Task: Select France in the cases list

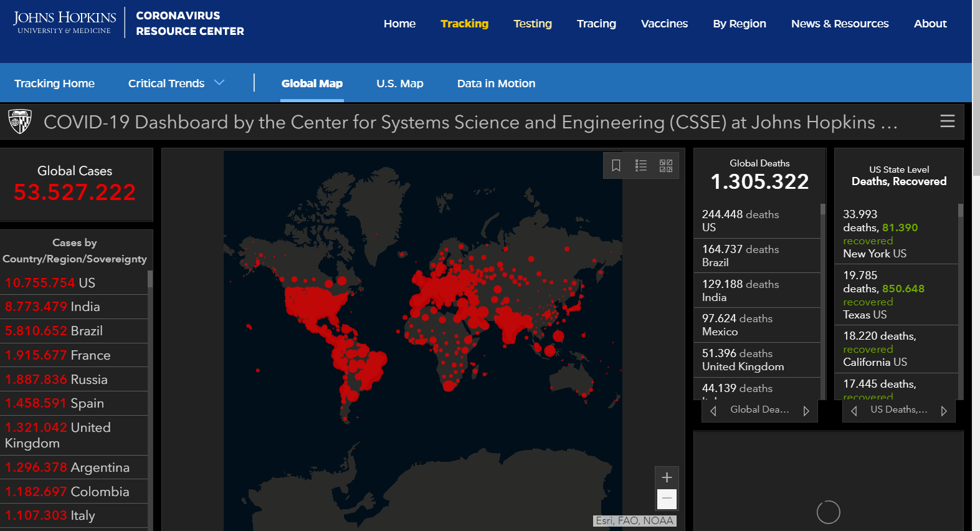Action: (x=74, y=355)
